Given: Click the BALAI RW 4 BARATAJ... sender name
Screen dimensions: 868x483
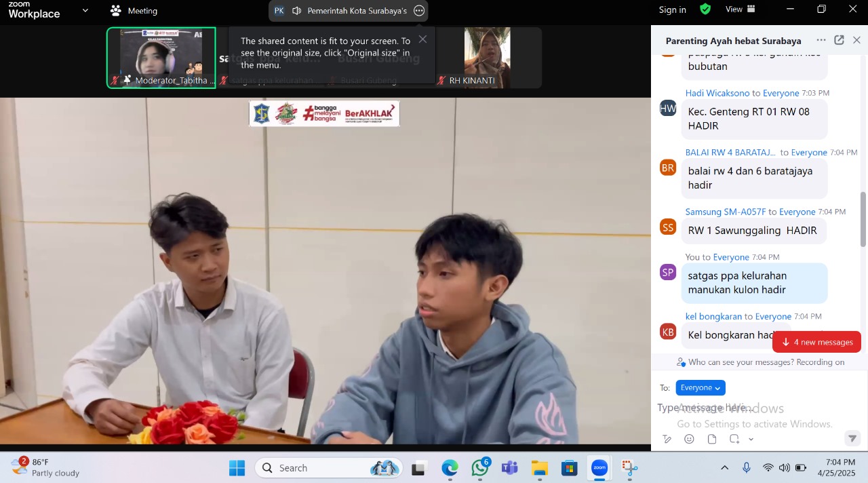Looking at the screenshot, I should pos(730,153).
